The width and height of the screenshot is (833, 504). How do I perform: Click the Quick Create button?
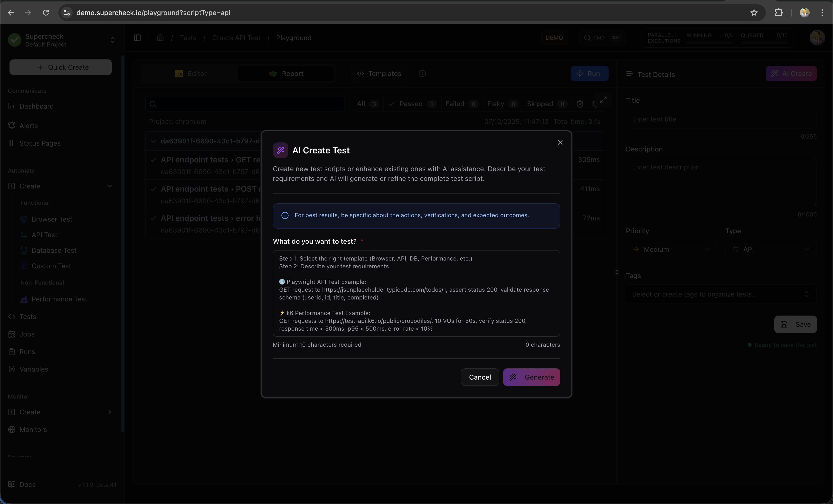pyautogui.click(x=60, y=67)
